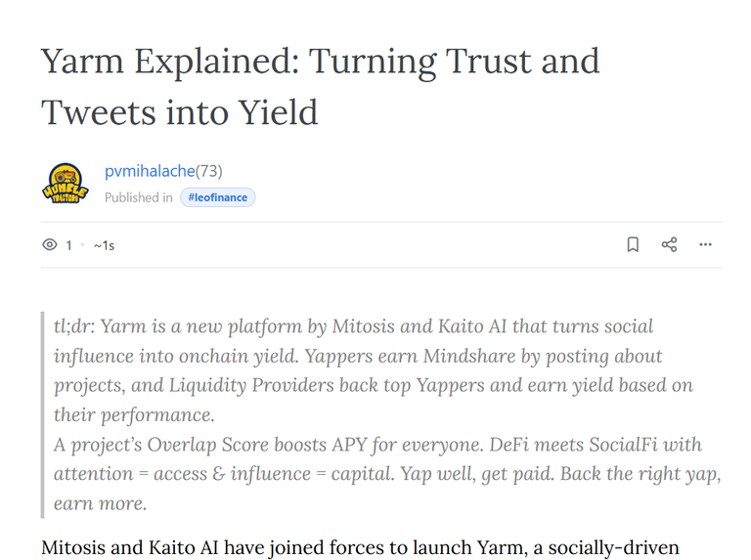Click the article title "Yarm Explained"
The image size is (751, 560).
[169, 63]
